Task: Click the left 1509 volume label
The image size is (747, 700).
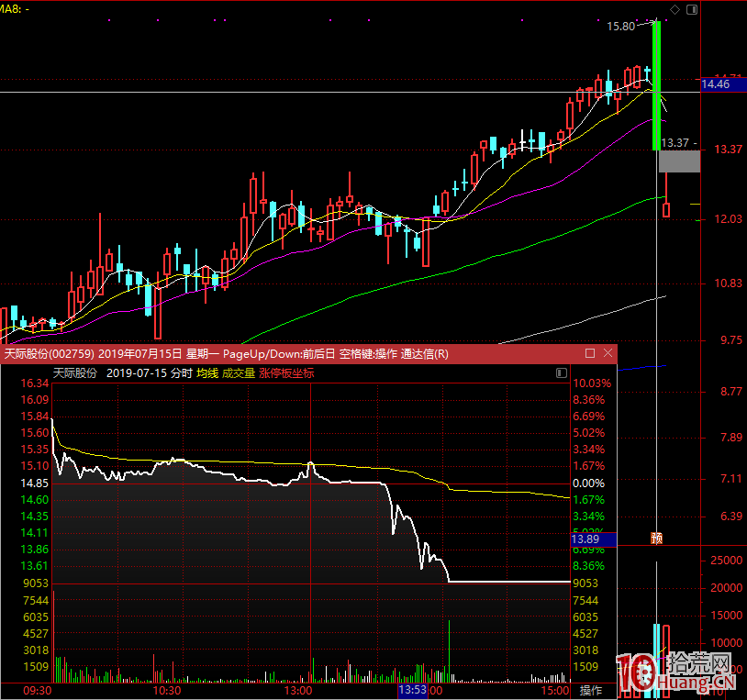Action: (36, 667)
